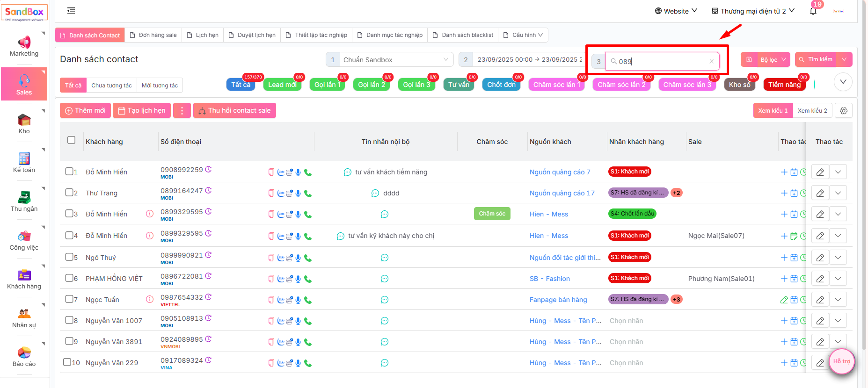Screen dimensions: 868x388
Task: Switch to the Đơn hàng sale tab
Action: [x=153, y=35]
